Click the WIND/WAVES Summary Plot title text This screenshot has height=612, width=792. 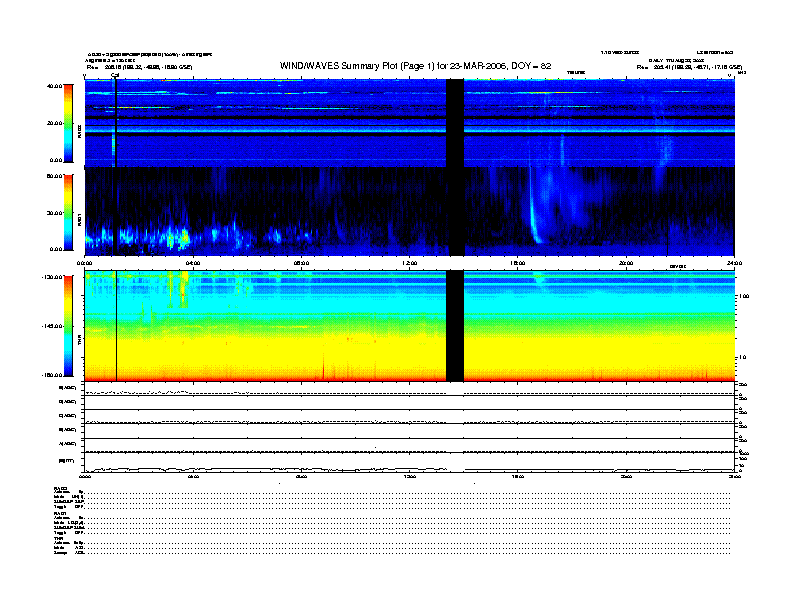(x=415, y=66)
